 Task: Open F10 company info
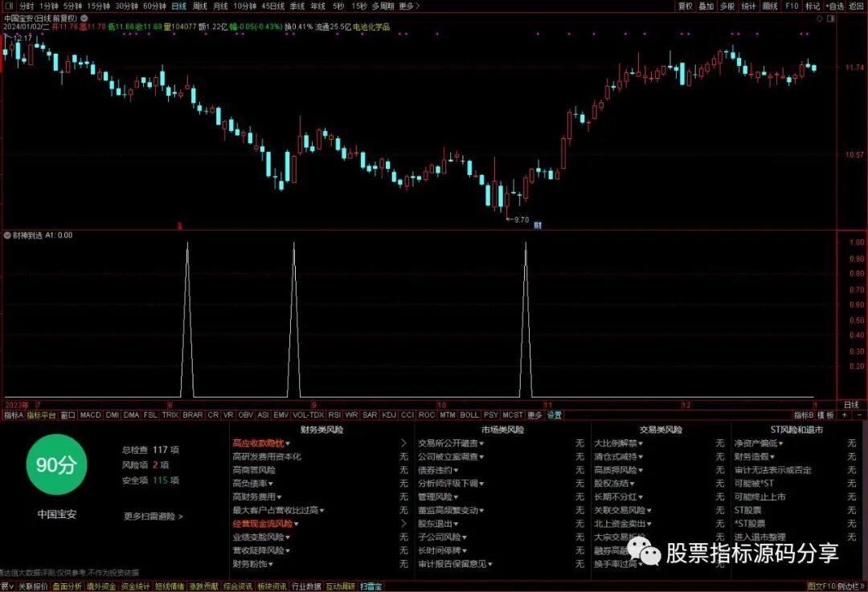coord(792,6)
